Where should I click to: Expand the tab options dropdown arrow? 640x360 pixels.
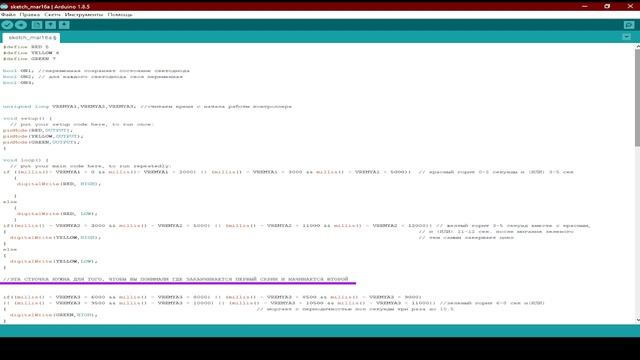pyautogui.click(x=627, y=37)
